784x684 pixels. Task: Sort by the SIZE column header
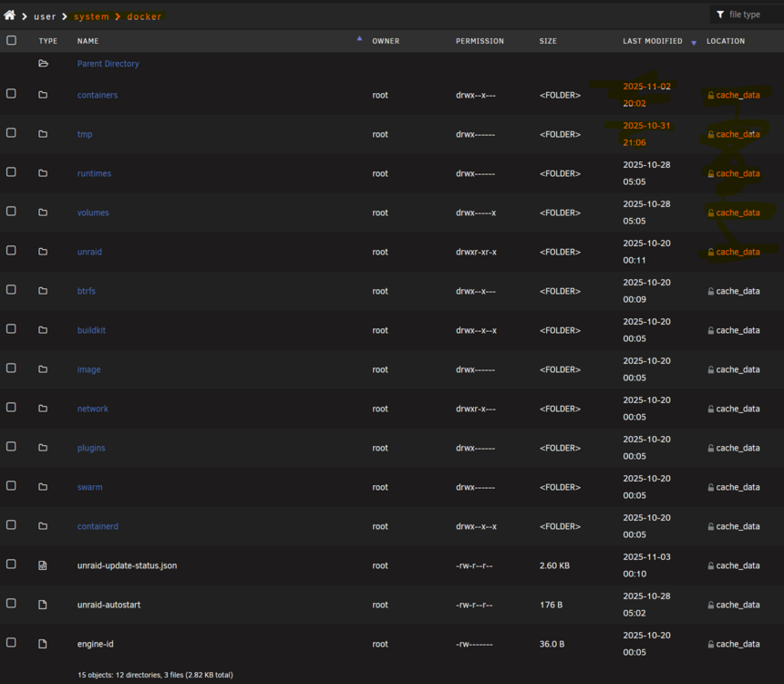click(548, 41)
